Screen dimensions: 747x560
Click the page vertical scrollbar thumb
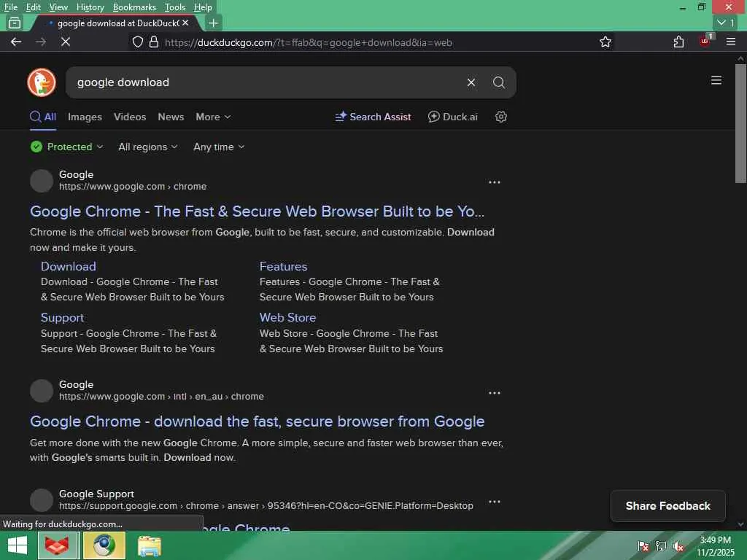click(x=740, y=123)
